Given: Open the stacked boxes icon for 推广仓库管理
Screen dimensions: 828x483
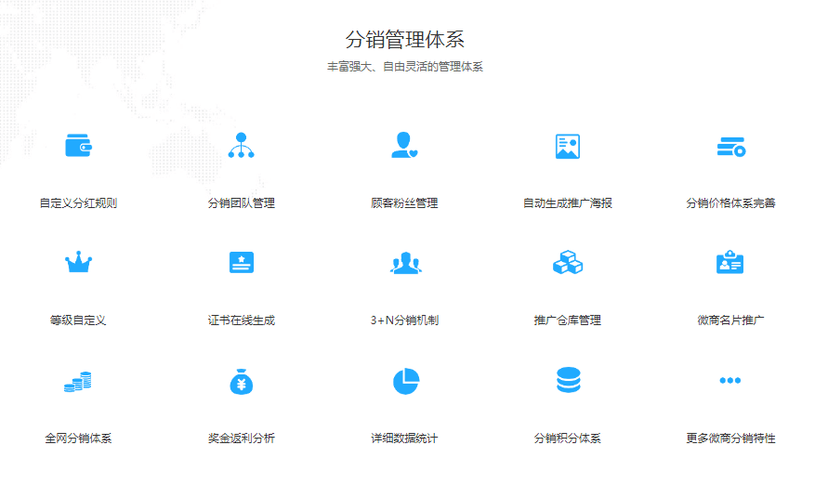Looking at the screenshot, I should (567, 263).
